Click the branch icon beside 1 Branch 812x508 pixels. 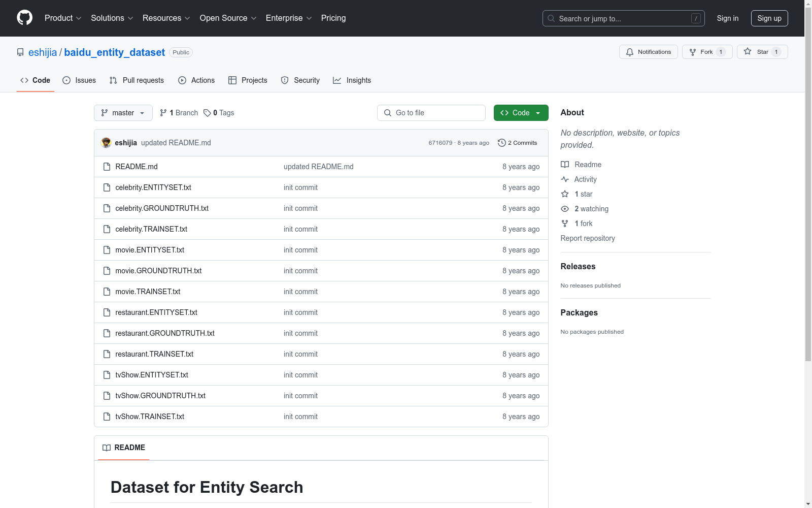tap(163, 113)
